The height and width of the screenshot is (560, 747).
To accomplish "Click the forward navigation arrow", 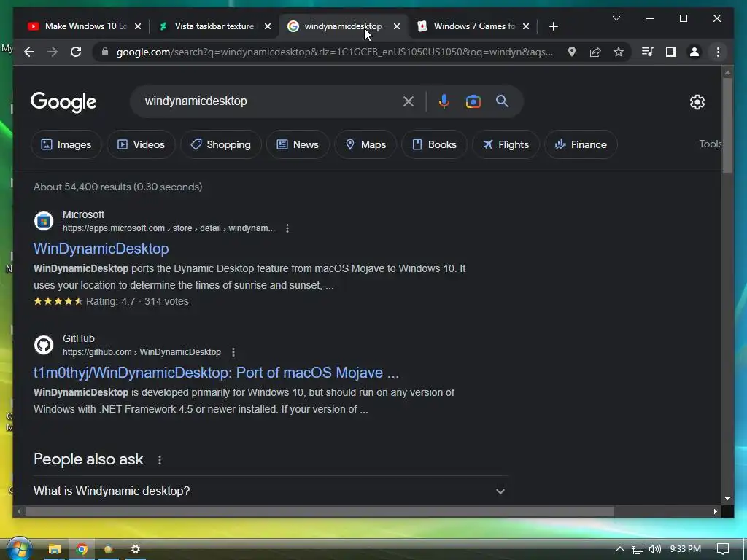I will [x=53, y=52].
